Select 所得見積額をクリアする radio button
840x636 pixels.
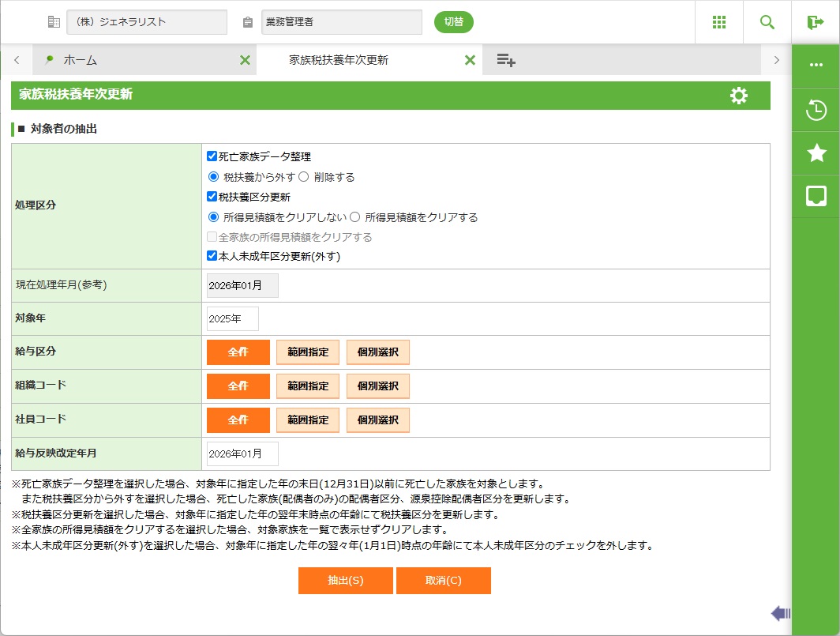tap(355, 217)
